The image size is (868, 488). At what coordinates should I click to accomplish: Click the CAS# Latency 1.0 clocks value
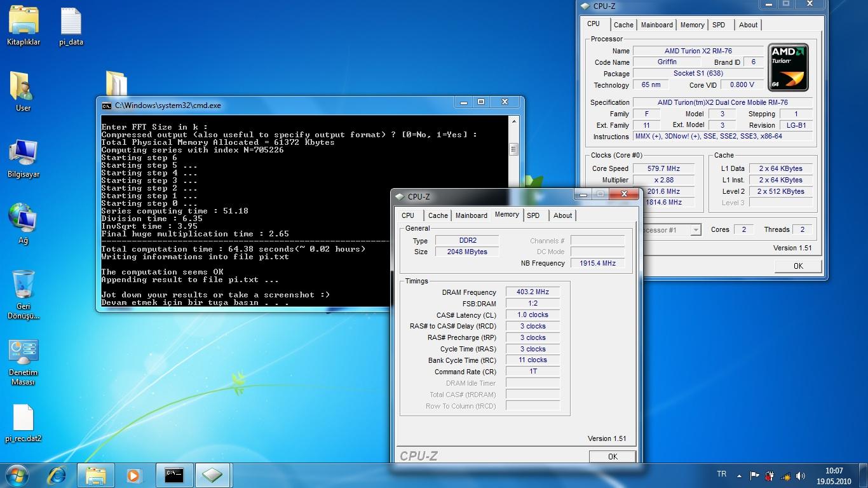[x=532, y=315]
